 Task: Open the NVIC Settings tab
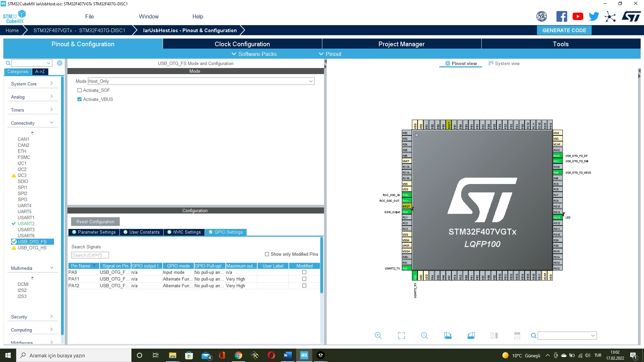click(x=184, y=232)
